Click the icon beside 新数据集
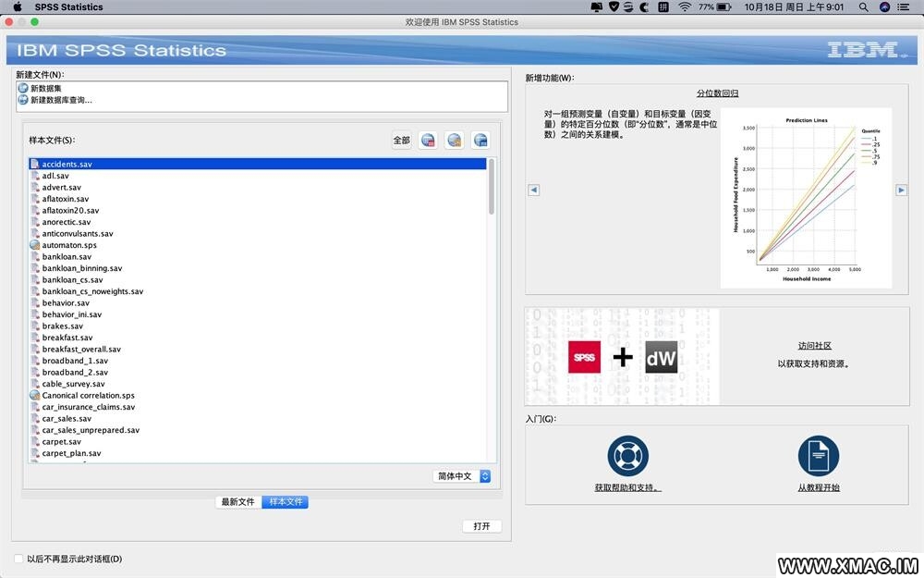The height and width of the screenshot is (578, 924). (x=23, y=88)
